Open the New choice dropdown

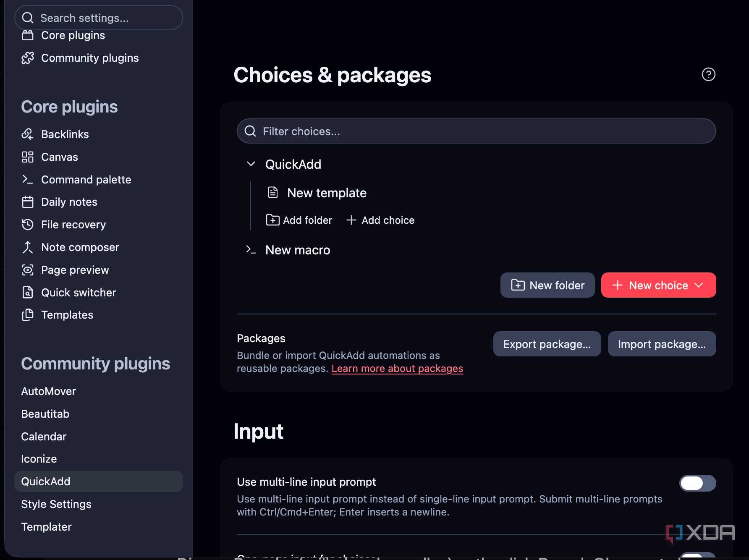[x=658, y=285]
